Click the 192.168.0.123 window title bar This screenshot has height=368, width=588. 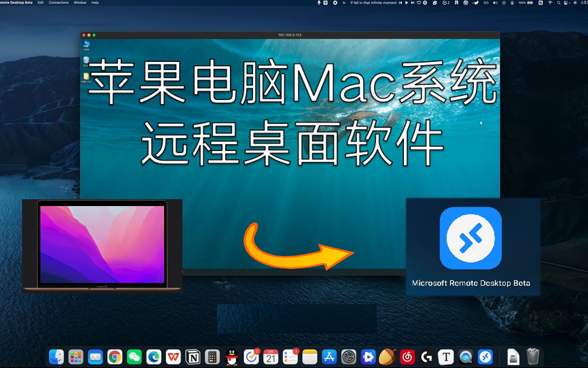tap(290, 35)
